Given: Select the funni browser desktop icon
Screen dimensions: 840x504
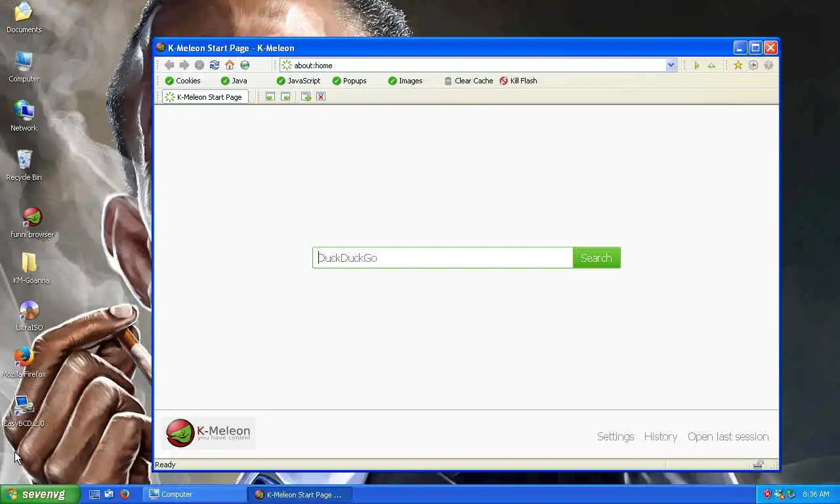Looking at the screenshot, I should (32, 223).
